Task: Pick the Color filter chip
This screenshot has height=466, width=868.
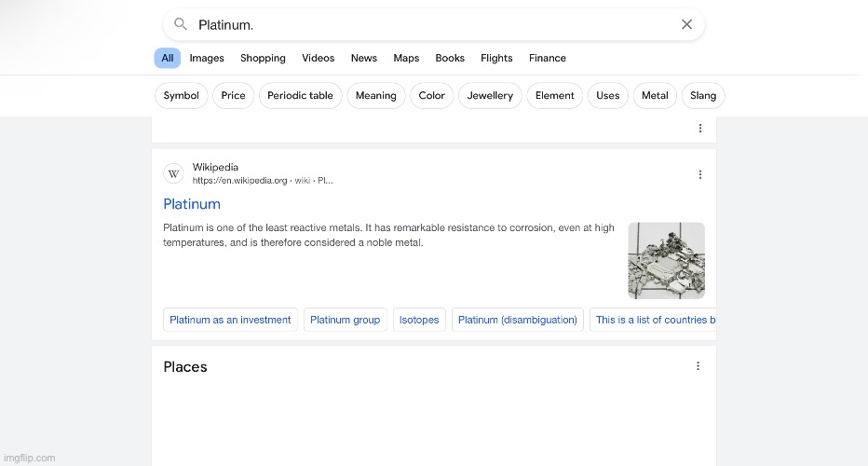Action: click(x=432, y=95)
